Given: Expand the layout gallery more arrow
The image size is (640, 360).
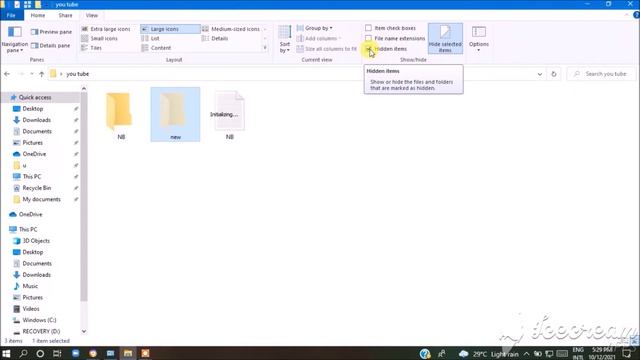Looking at the screenshot, I should [x=265, y=48].
